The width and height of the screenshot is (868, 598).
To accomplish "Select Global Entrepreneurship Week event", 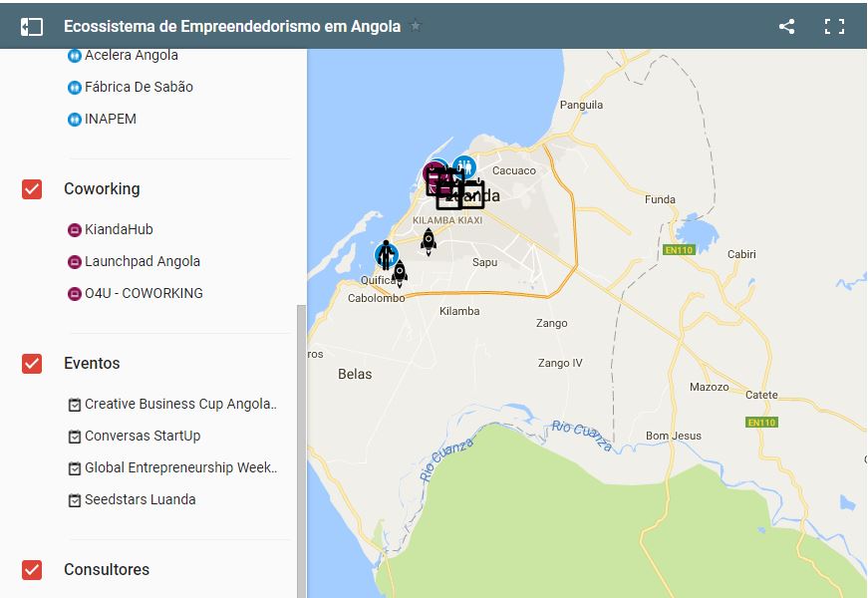I will coord(180,467).
